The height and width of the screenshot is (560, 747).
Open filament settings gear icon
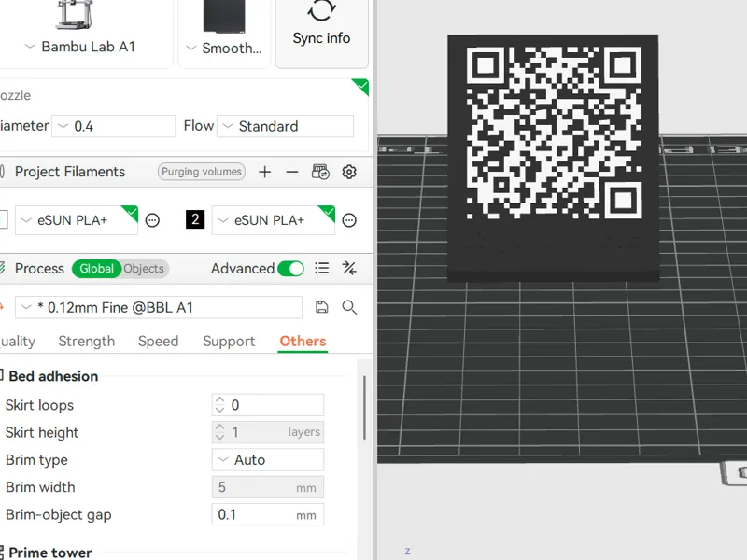point(349,172)
